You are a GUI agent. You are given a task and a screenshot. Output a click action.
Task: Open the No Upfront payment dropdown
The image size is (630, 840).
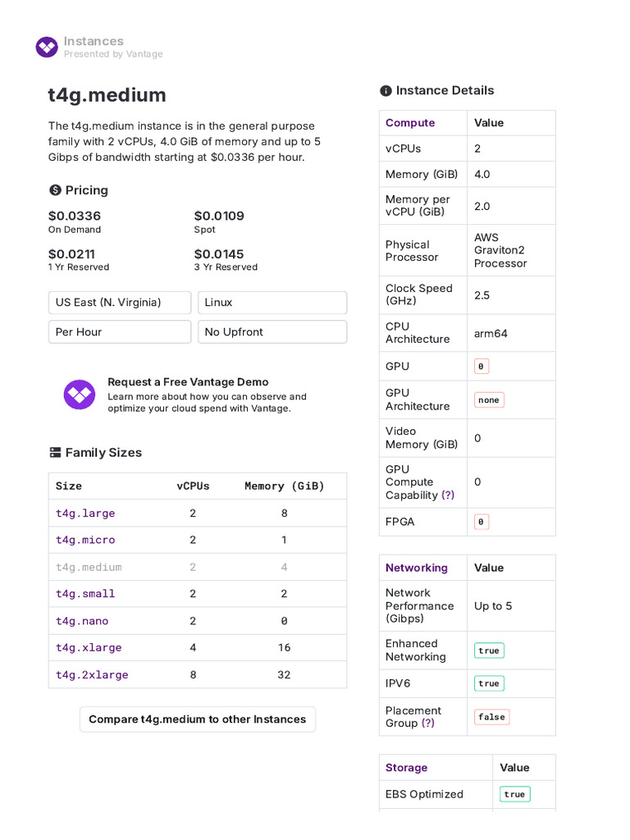pyautogui.click(x=272, y=332)
